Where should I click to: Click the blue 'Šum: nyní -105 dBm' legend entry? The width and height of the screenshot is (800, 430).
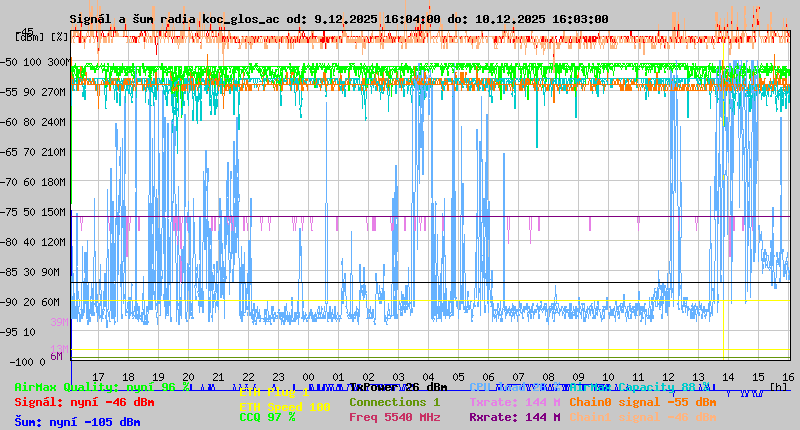click(76, 422)
